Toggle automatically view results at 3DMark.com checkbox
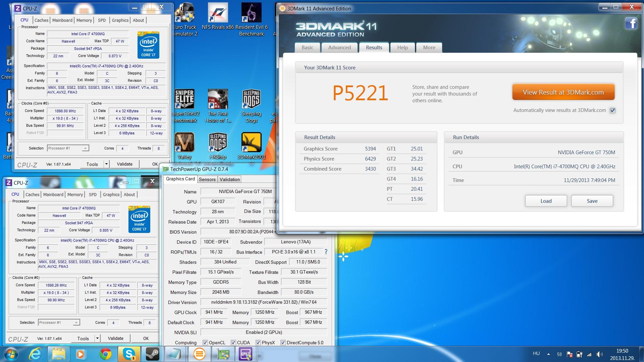 [613, 110]
